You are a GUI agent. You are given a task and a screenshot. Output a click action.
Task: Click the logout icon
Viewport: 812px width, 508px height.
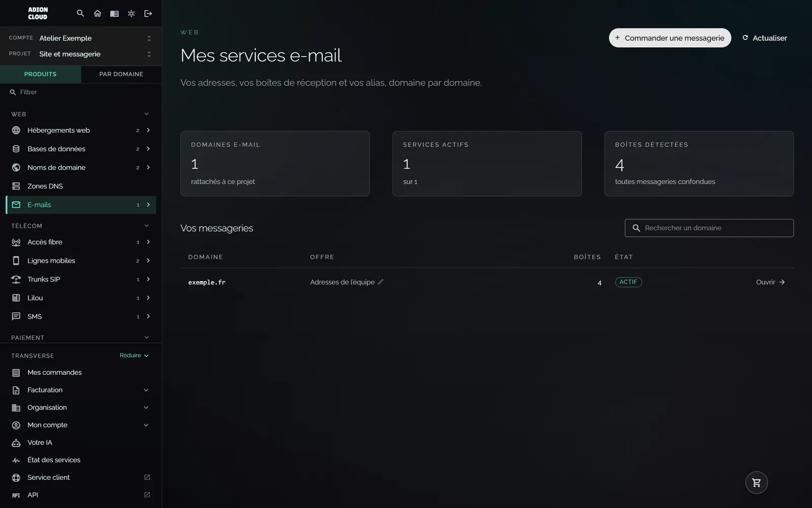pyautogui.click(x=148, y=13)
